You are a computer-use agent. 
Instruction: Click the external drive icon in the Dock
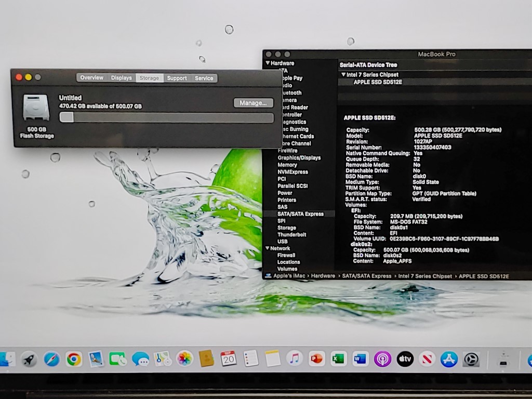pos(503,360)
